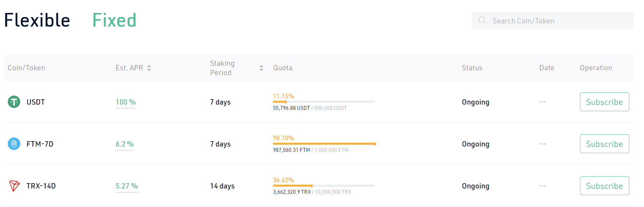Switch to the Fixed tab
Viewport: 644px width, 207px height.
click(x=114, y=20)
